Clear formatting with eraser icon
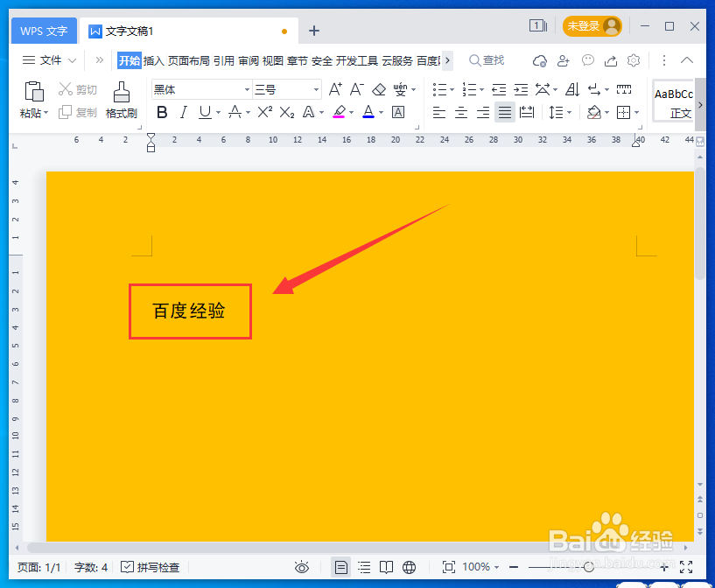This screenshot has height=588, width=715. (x=379, y=89)
